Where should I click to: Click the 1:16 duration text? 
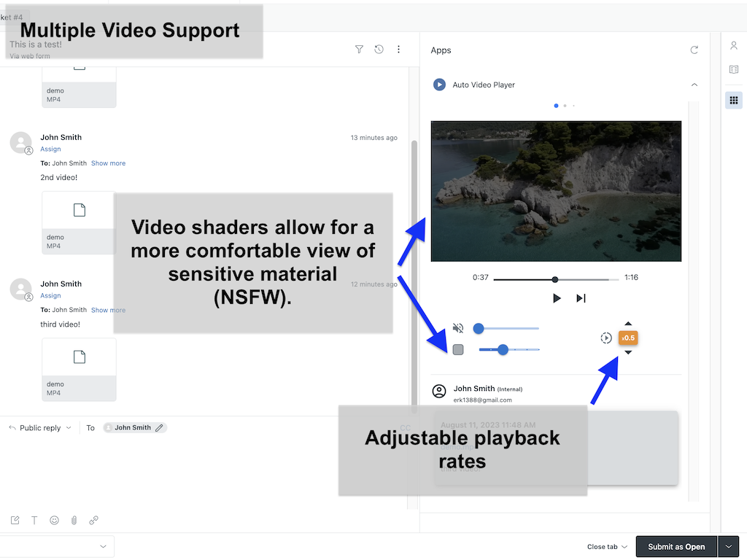pos(631,277)
